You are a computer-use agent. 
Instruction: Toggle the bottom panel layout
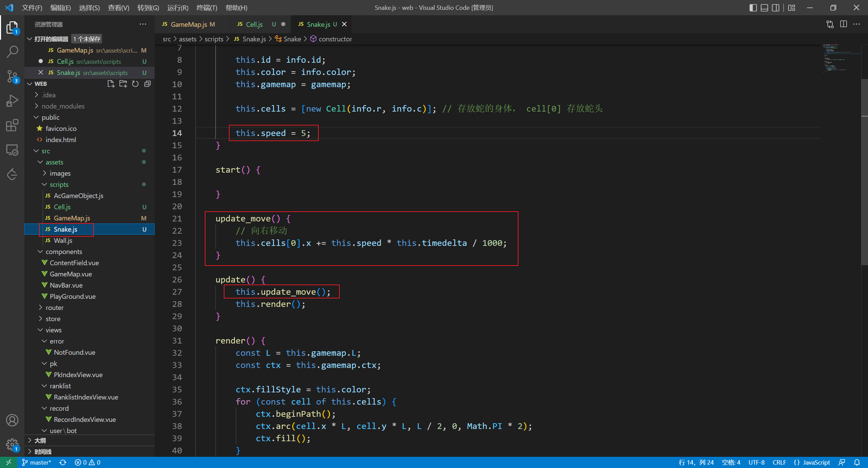(x=764, y=7)
